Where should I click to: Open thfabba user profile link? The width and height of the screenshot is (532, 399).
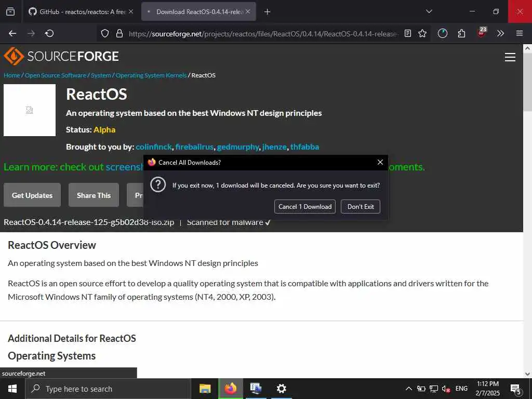pos(304,147)
